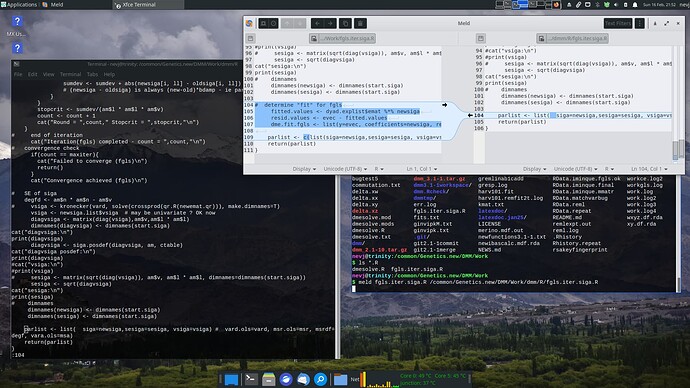
Task: Expand the right pane Unicode (UTF-8) encoding selector
Action: (x=576, y=169)
